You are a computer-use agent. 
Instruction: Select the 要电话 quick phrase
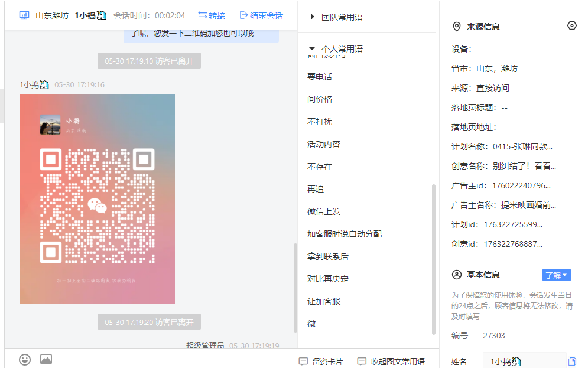click(x=320, y=77)
